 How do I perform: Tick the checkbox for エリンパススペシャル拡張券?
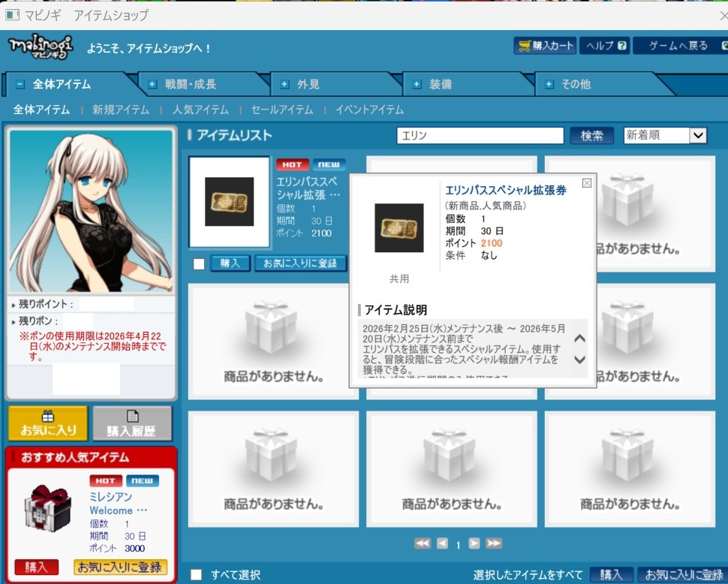[198, 264]
